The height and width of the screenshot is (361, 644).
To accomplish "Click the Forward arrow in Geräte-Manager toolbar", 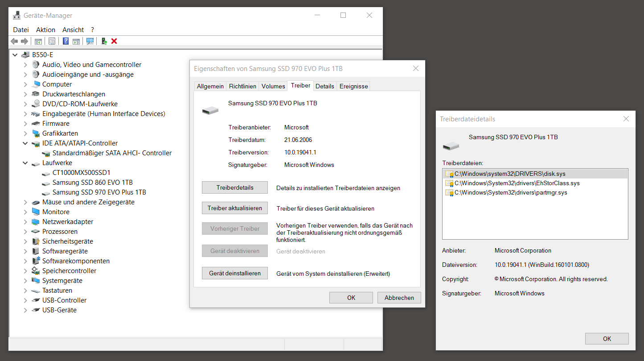I will coord(25,41).
